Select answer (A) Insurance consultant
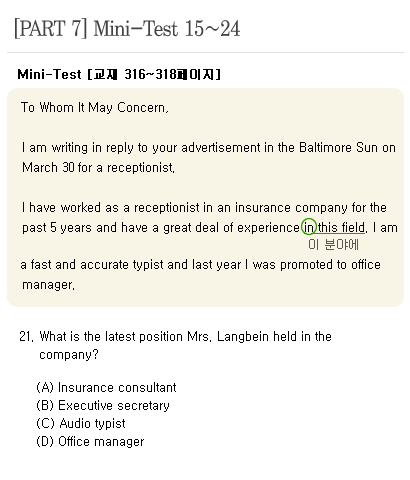This screenshot has height=480, width=410. click(106, 388)
